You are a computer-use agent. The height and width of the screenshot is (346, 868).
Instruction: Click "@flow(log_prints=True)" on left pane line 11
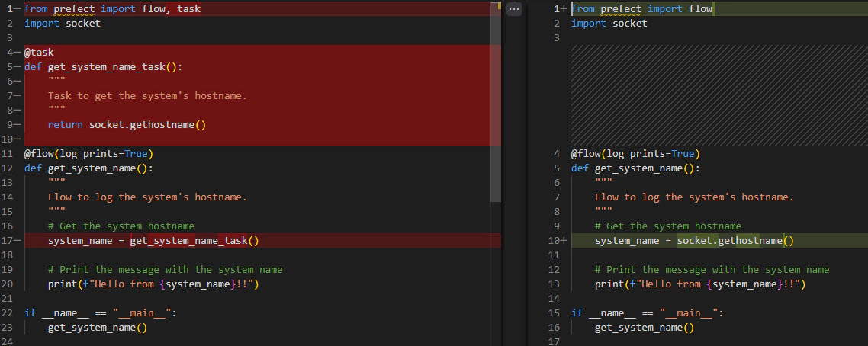click(88, 154)
